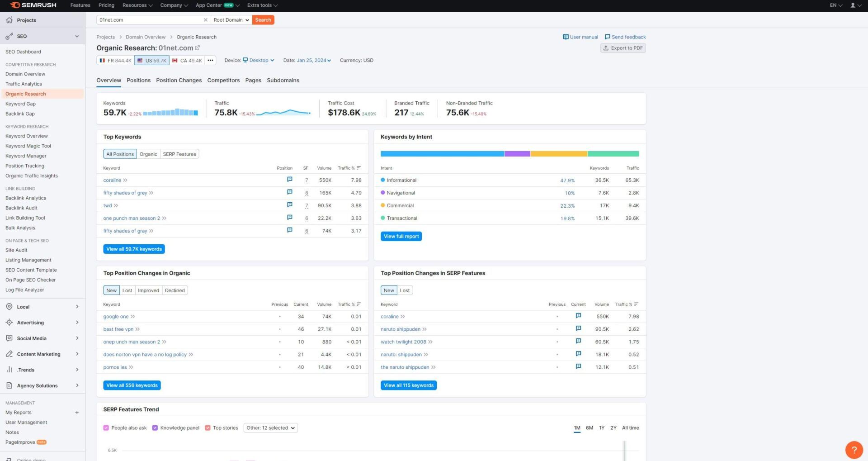Click SERP feature icon for naruto shippuden row
The image size is (868, 461).
coord(578,328)
